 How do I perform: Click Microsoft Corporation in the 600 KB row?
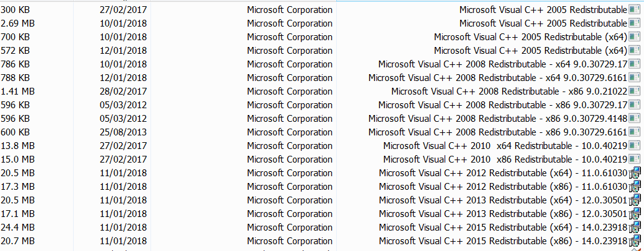pyautogui.click(x=290, y=132)
